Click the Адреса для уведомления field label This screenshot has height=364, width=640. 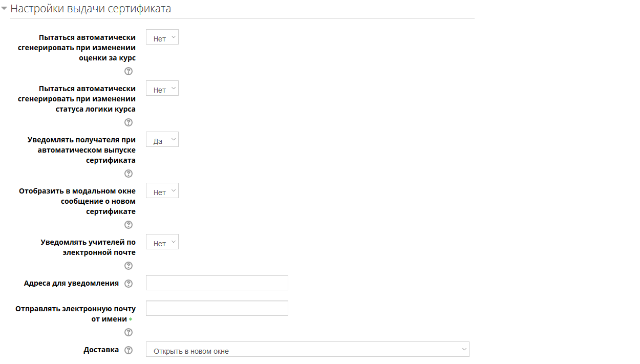coord(71,283)
